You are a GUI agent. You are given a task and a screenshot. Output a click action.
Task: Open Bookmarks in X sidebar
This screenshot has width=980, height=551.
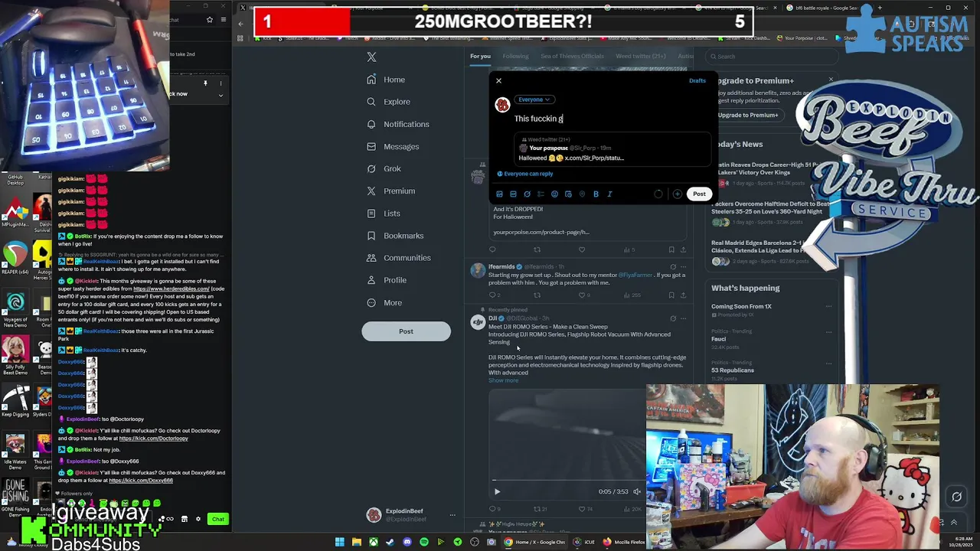(394, 236)
